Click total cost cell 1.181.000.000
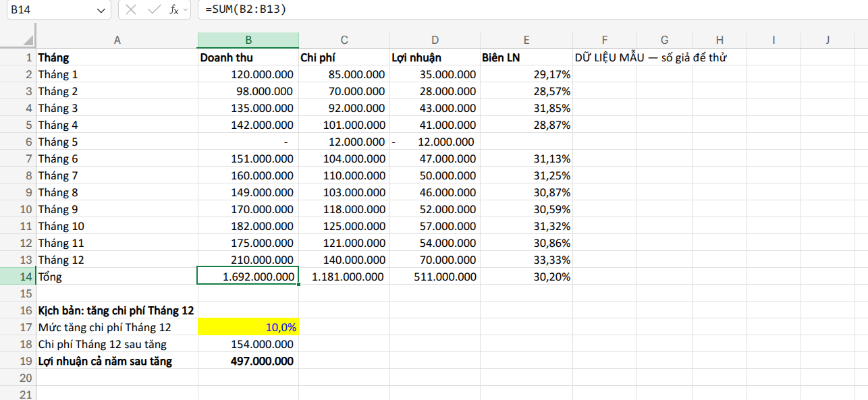Image resolution: width=868 pixels, height=400 pixels. coord(344,277)
